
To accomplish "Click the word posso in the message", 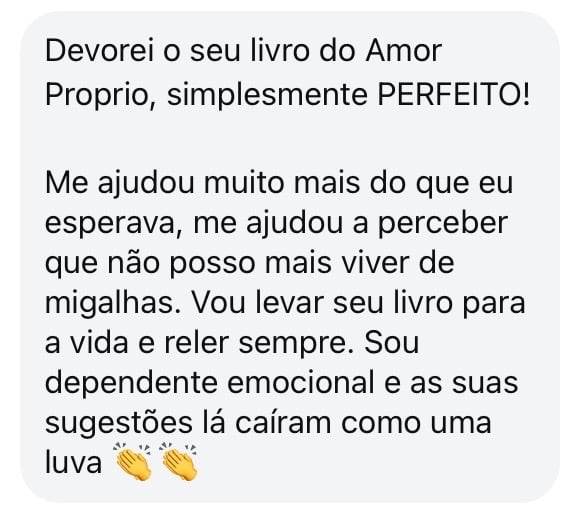I will [x=213, y=264].
